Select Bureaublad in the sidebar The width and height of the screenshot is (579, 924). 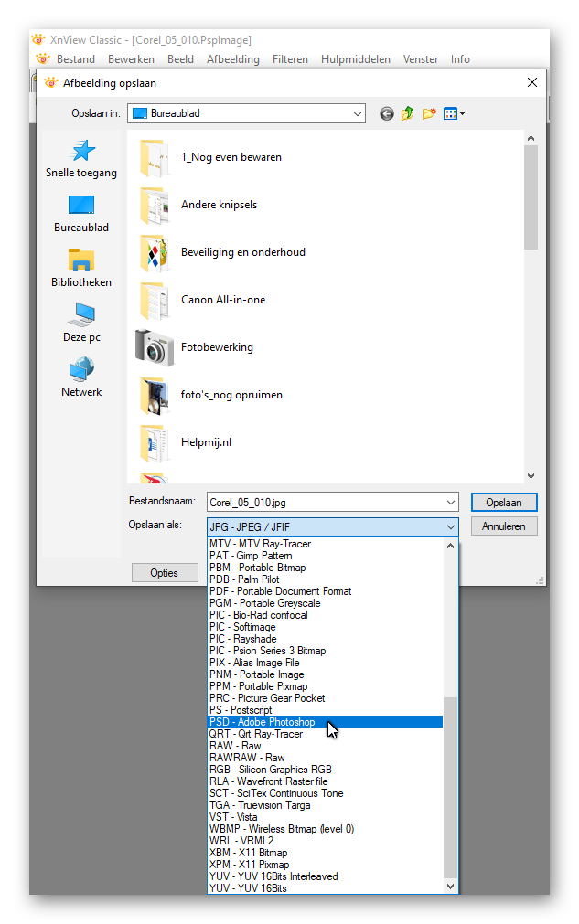[x=81, y=214]
